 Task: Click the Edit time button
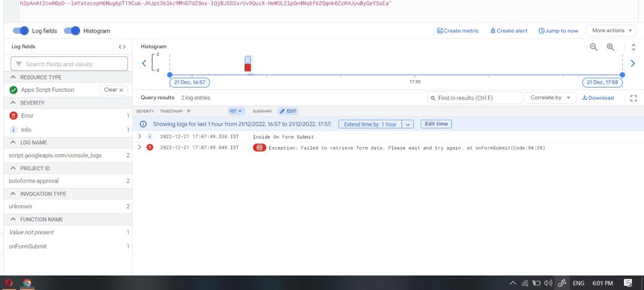(436, 124)
